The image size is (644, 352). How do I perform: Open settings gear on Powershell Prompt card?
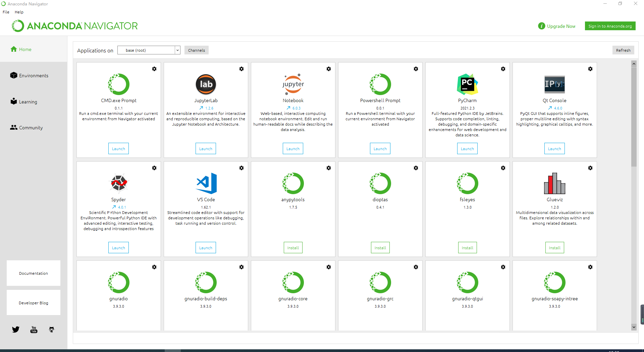[416, 69]
